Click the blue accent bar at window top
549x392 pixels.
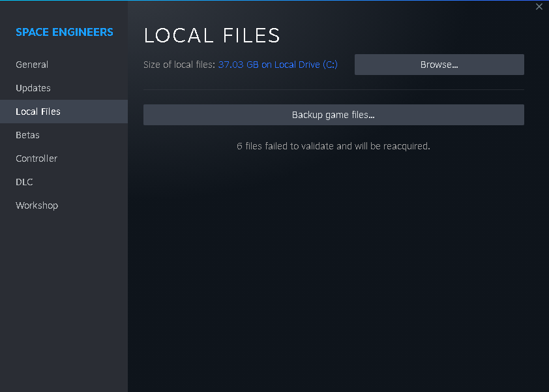point(274,1)
